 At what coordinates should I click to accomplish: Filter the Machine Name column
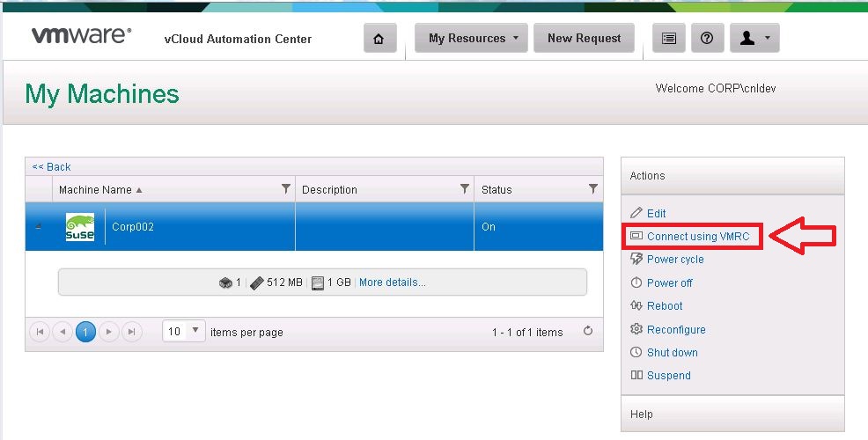coord(285,189)
